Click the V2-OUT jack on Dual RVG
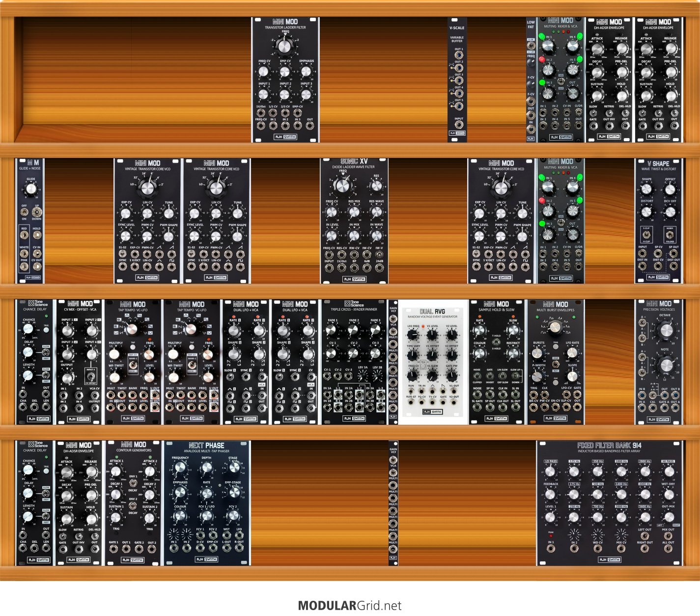The width and height of the screenshot is (700, 616). (454, 402)
